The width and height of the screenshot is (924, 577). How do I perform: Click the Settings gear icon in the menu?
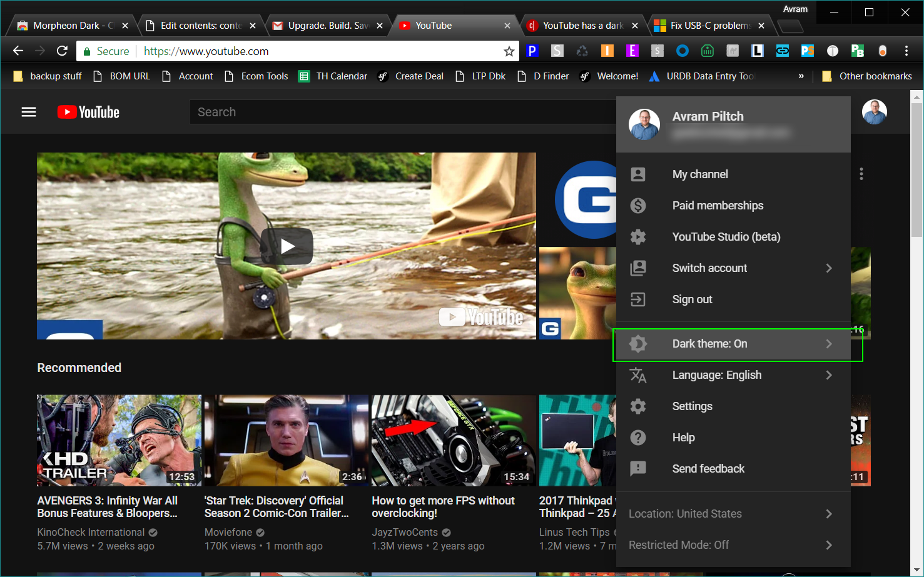[x=638, y=406]
